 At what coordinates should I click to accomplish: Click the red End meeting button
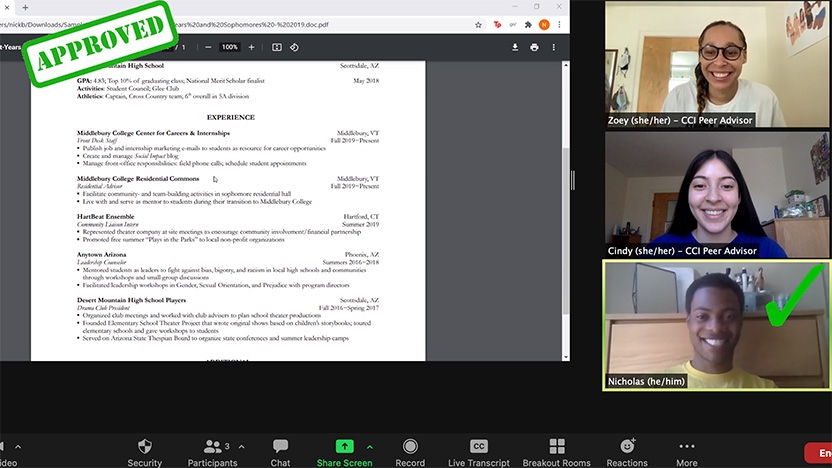(x=818, y=453)
